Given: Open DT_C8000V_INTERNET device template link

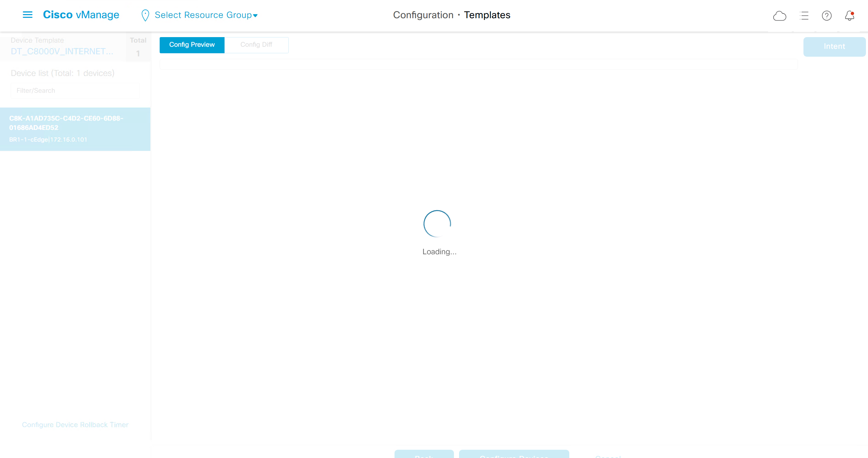Looking at the screenshot, I should click(x=62, y=52).
